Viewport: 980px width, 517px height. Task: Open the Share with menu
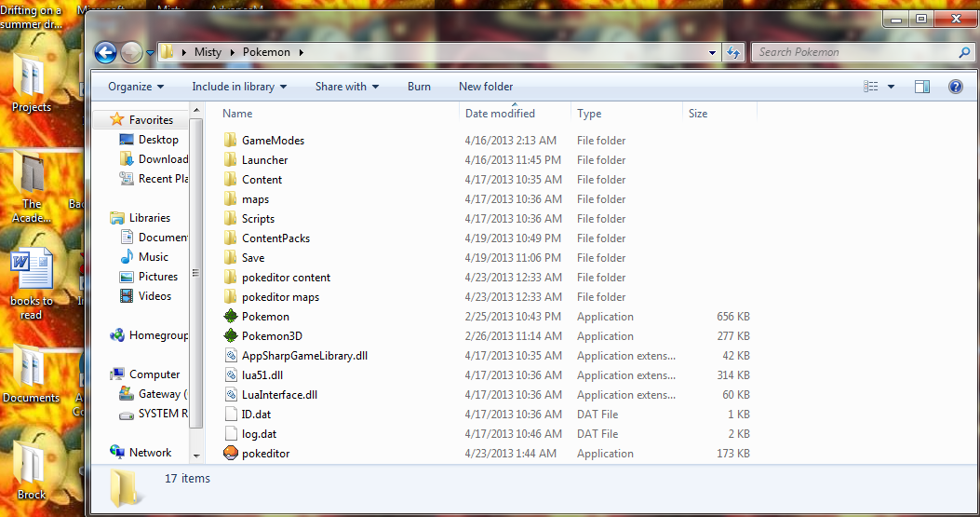[x=347, y=87]
